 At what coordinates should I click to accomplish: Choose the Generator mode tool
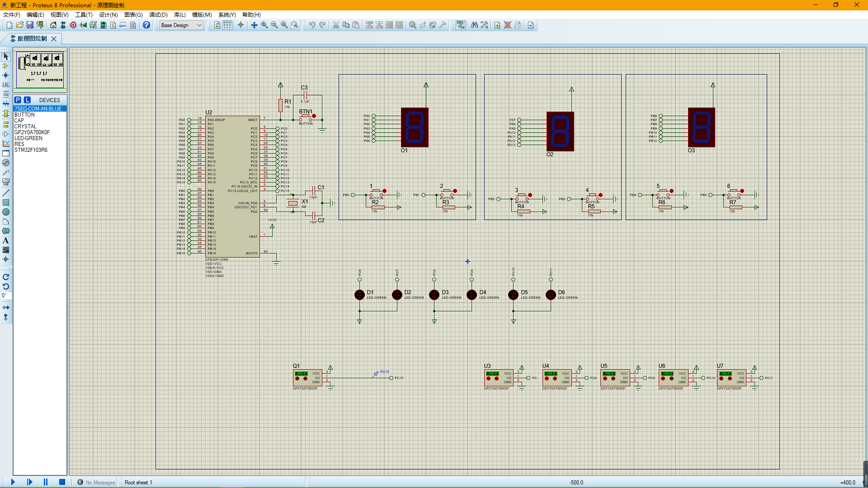click(6, 163)
